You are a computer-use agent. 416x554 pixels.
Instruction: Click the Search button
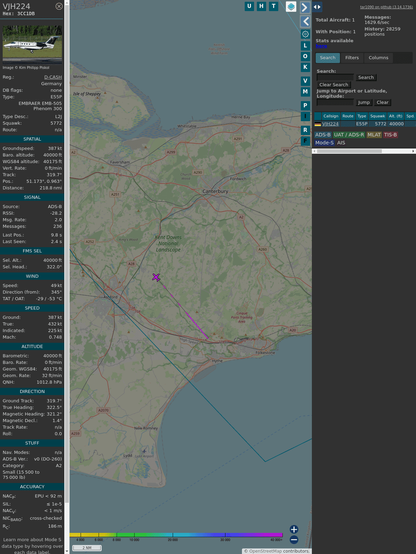pyautogui.click(x=366, y=77)
